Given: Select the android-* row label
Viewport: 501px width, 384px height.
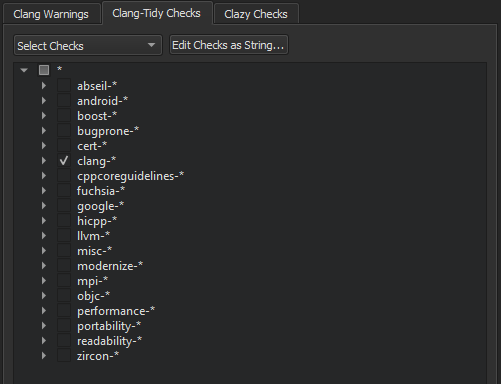Looking at the screenshot, I should click(x=103, y=101).
